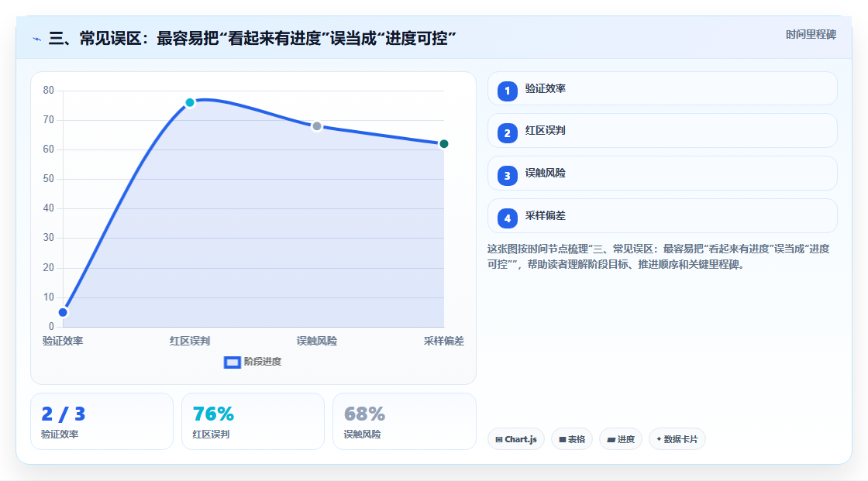Click the 68% stat value

(x=364, y=414)
